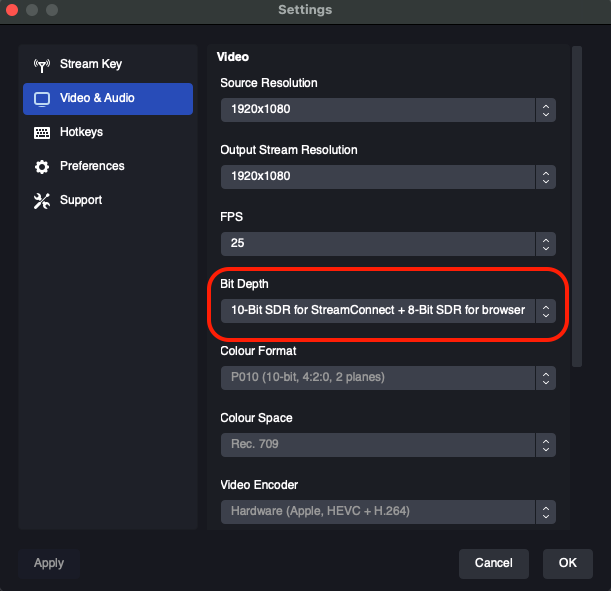The image size is (611, 591).
Task: Click the Source Resolution label
Action: [268, 83]
